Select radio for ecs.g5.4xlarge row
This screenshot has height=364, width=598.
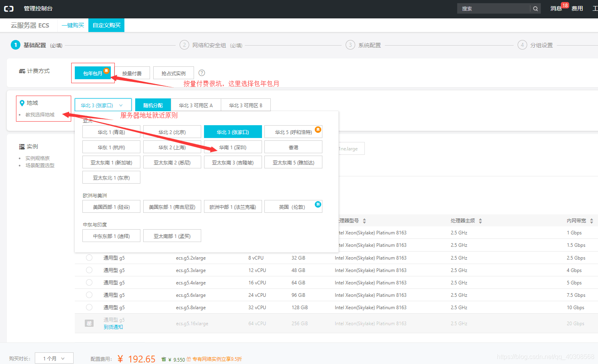coord(89,282)
